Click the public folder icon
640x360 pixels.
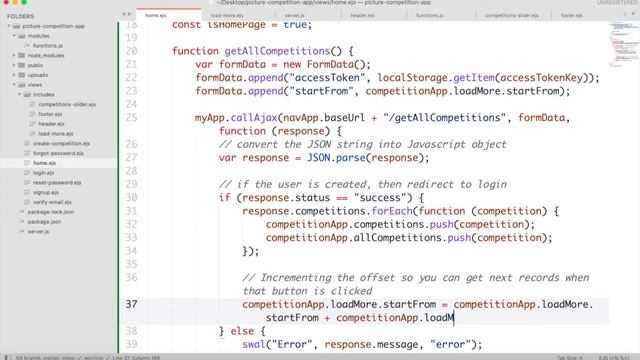pos(22,65)
